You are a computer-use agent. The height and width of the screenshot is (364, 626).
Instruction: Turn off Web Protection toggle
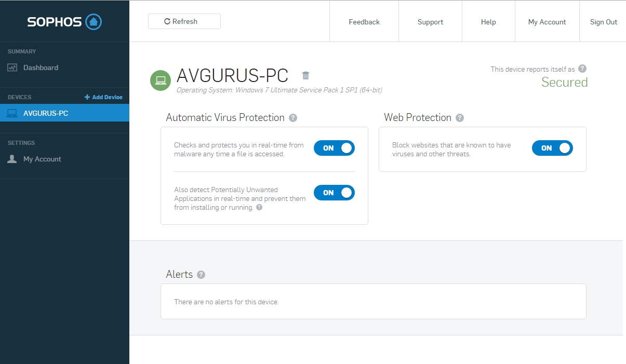tap(552, 148)
